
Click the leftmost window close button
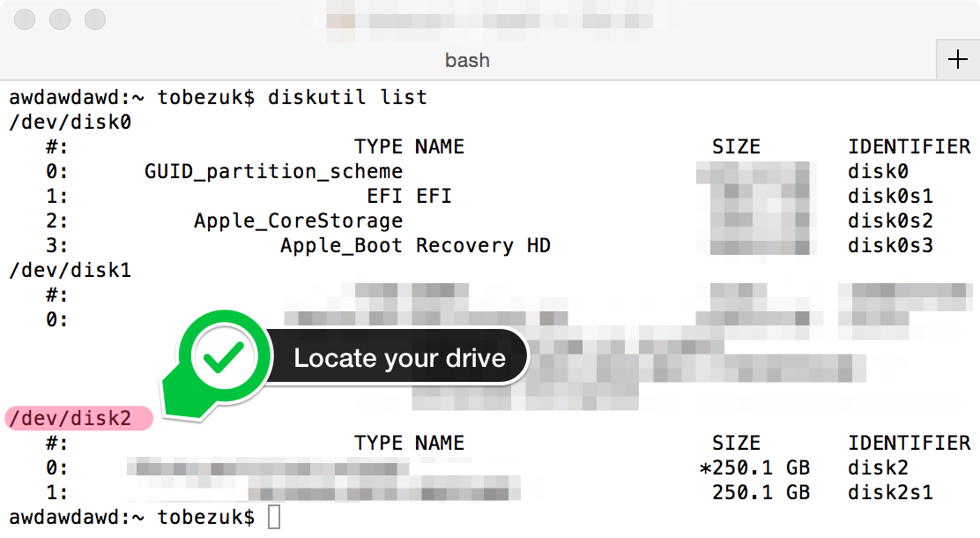point(26,19)
